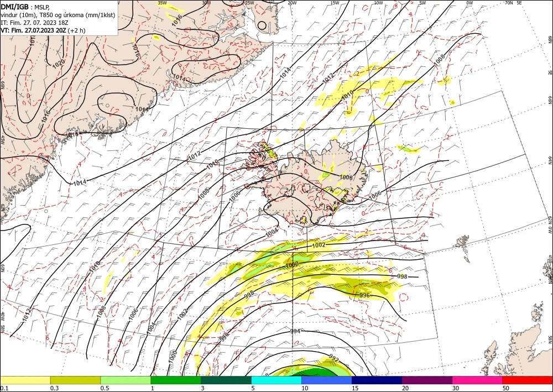Click the '994' isobar label
553x392 pixels.
(295, 331)
